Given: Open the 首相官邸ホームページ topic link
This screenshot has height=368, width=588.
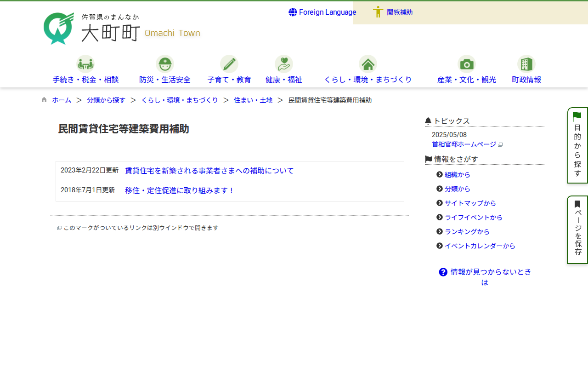Looking at the screenshot, I should 464,144.
